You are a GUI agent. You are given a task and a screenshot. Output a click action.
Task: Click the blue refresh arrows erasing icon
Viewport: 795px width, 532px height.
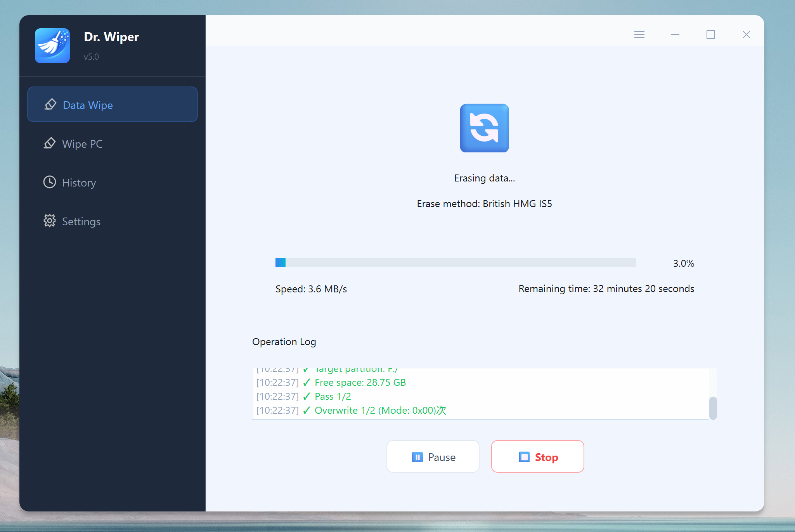[x=484, y=128]
